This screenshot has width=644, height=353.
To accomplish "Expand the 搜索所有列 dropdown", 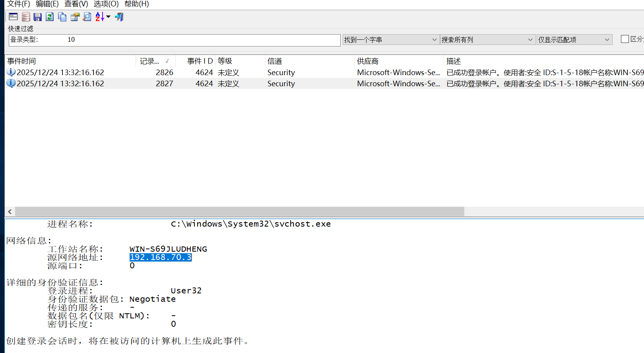I will click(x=487, y=40).
